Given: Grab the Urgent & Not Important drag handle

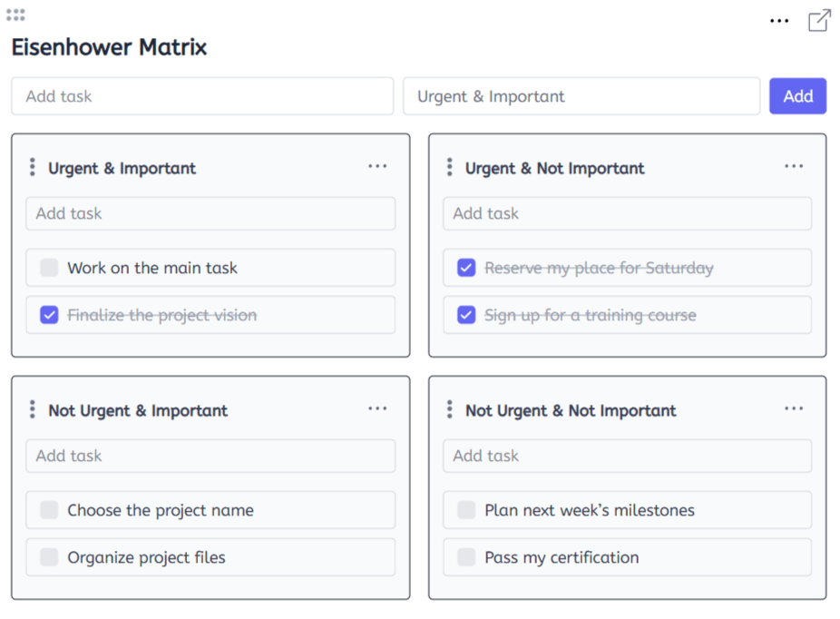Looking at the screenshot, I should (x=450, y=168).
